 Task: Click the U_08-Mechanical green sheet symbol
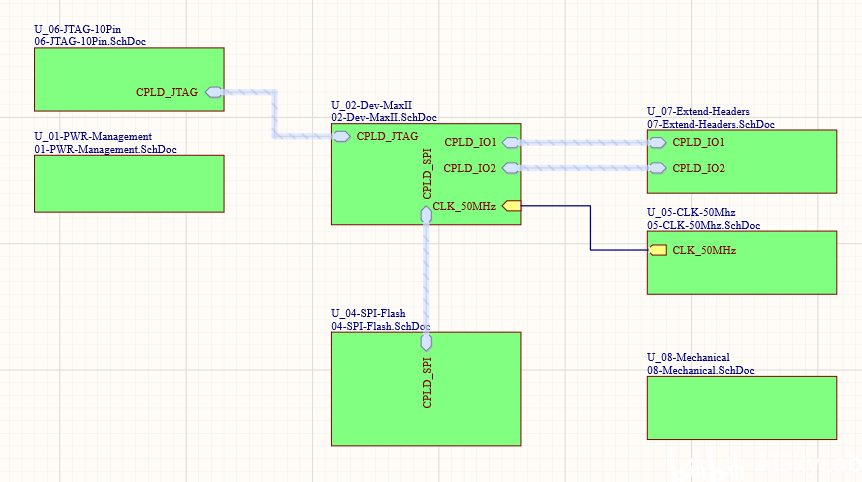742,408
